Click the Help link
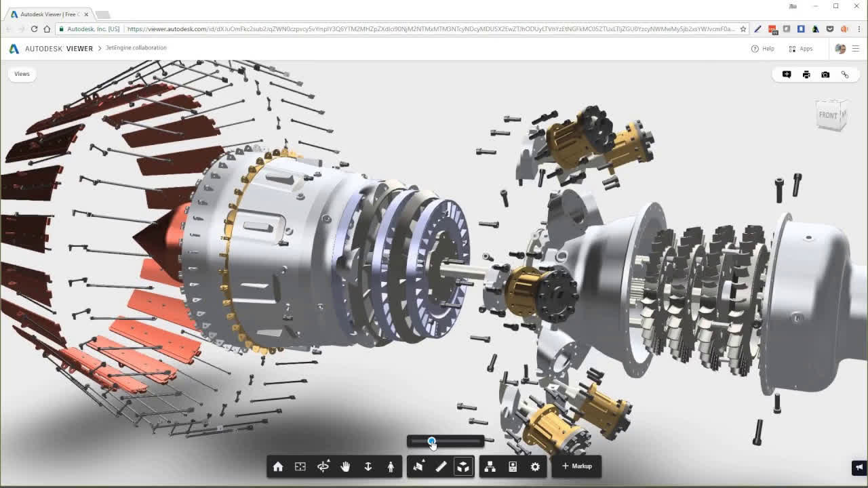The image size is (868, 488). click(763, 48)
